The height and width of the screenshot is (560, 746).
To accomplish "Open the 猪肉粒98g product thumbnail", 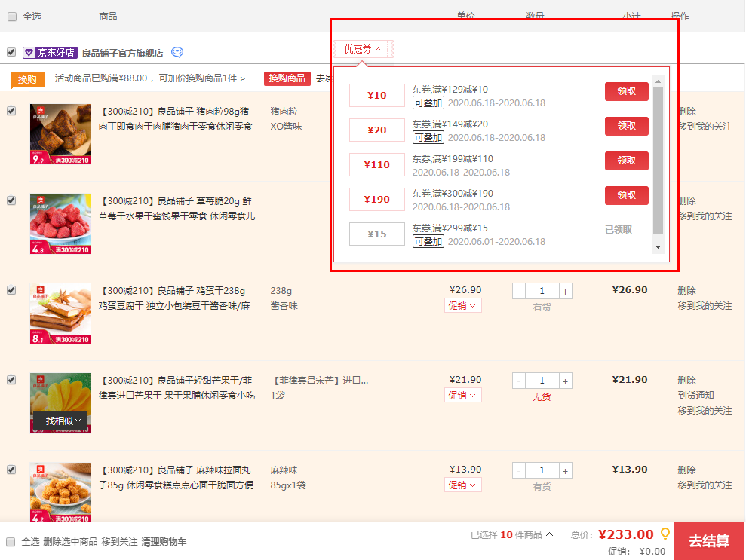I will pyautogui.click(x=60, y=134).
